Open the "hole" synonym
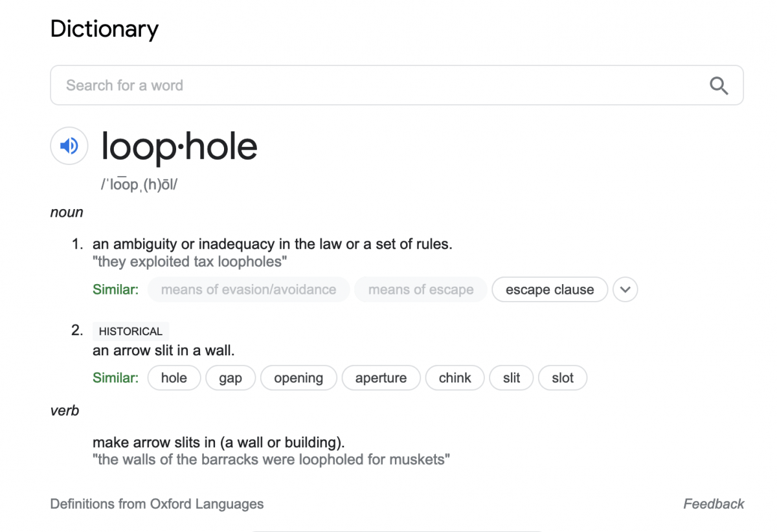Image resolution: width=777 pixels, height=532 pixels. [x=174, y=378]
